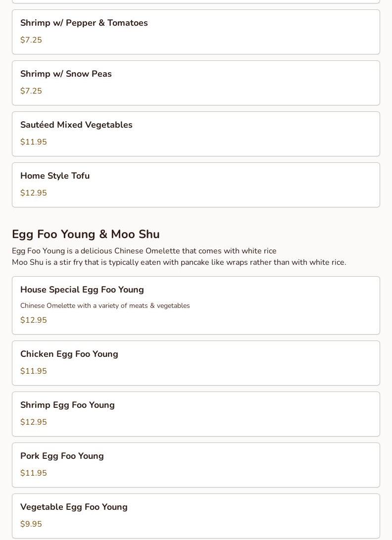This screenshot has height=540, width=392.
Task: Click the price under Shrimp w/ Pepper & Tomatoes
Action: tap(31, 40)
